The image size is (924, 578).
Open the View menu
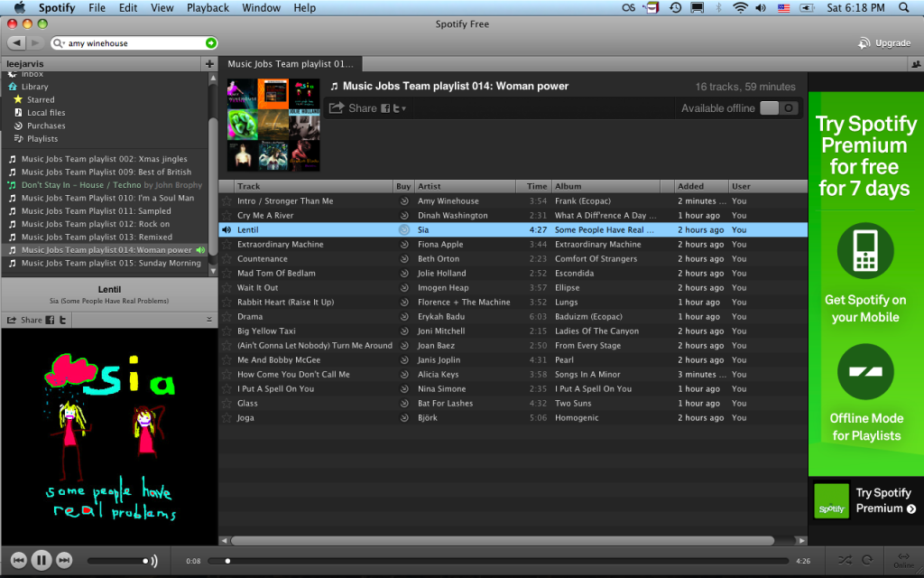click(162, 7)
